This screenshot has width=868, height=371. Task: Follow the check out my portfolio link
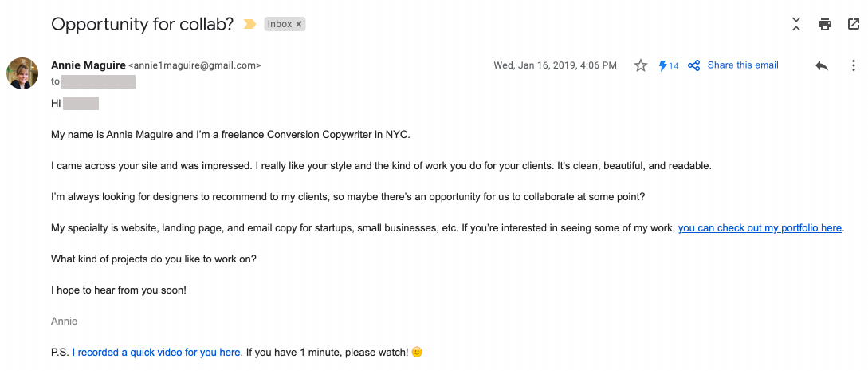click(760, 227)
